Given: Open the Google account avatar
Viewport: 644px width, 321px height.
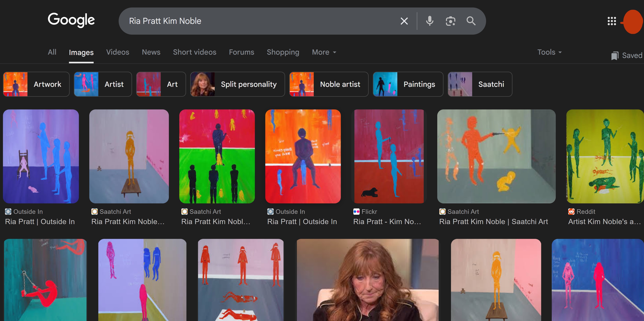Looking at the screenshot, I should coord(633,22).
